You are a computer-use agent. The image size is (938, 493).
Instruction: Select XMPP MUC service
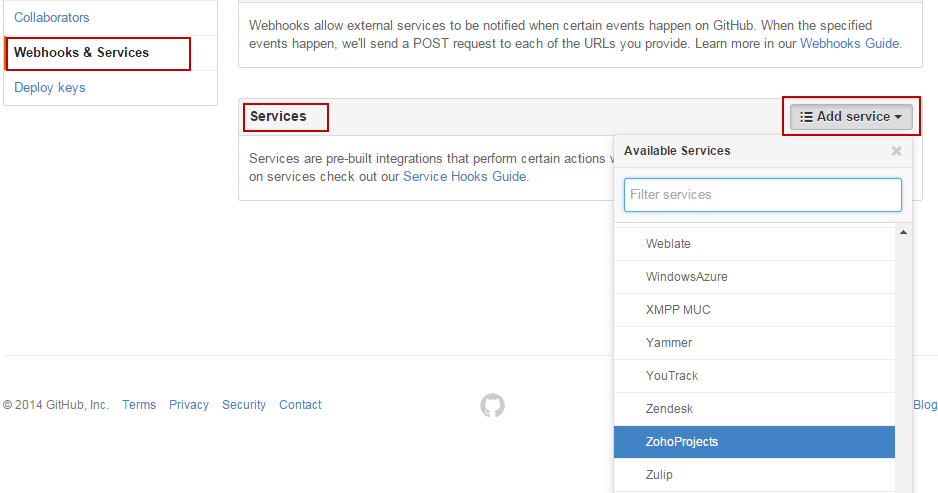click(x=678, y=310)
